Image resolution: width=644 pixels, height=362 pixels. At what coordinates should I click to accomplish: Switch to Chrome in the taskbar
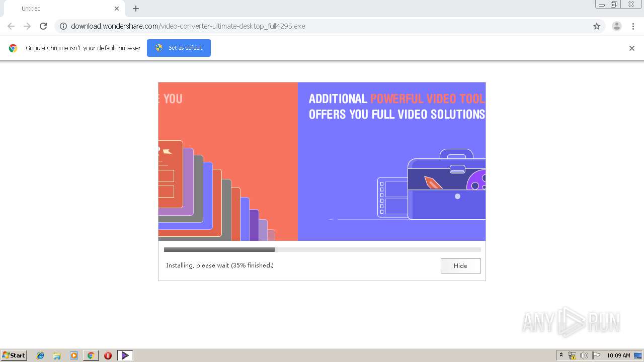91,355
